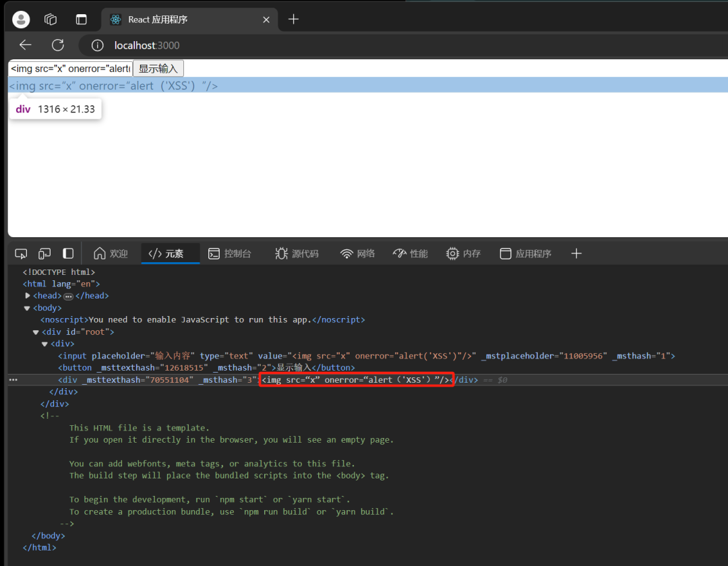Activate the inspect element picker icon

coord(21,253)
